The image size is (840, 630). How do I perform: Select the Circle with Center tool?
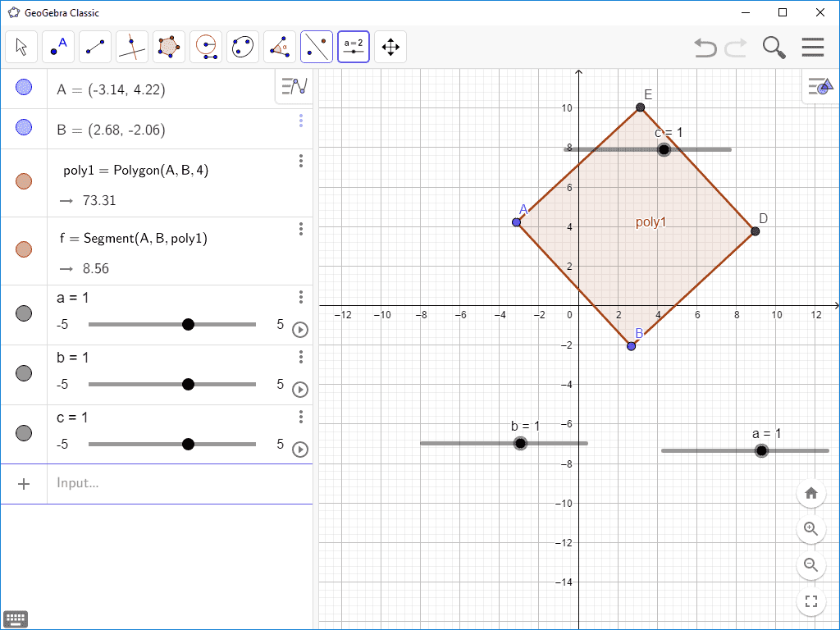(206, 47)
